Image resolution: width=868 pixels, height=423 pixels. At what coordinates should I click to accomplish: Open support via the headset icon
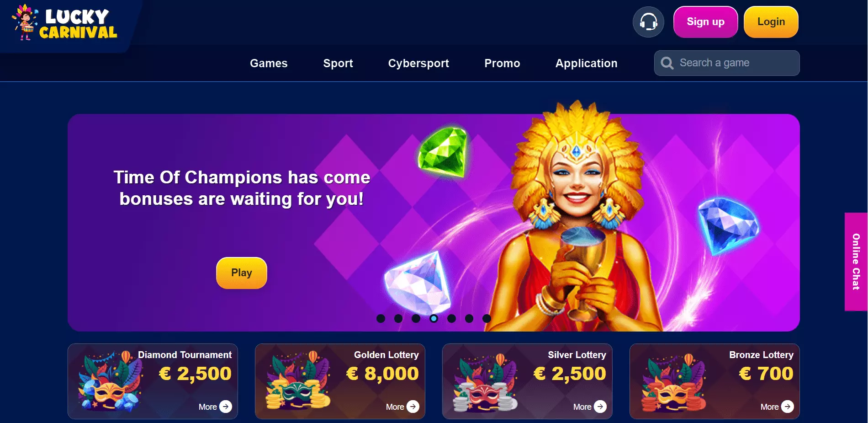(648, 22)
